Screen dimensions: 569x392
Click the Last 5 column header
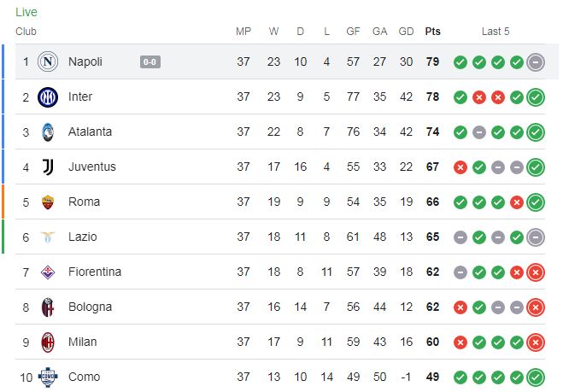(496, 32)
